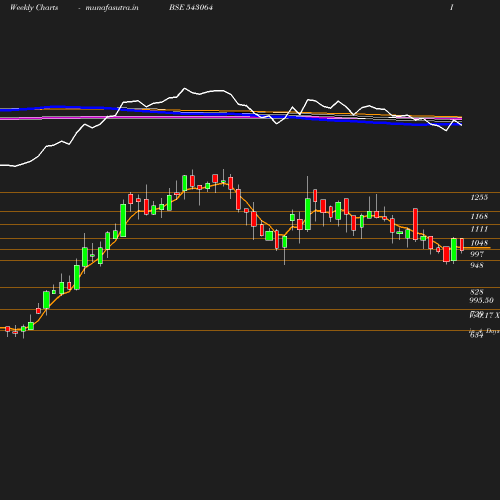The width and height of the screenshot is (500, 500).
Task: Click the 1048 price level label
Action: coord(479,243)
